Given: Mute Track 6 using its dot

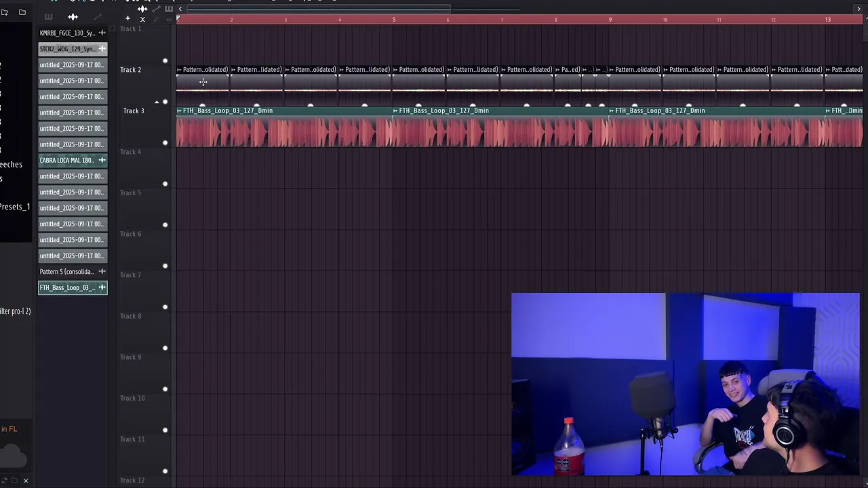Looking at the screenshot, I should pyautogui.click(x=165, y=266).
